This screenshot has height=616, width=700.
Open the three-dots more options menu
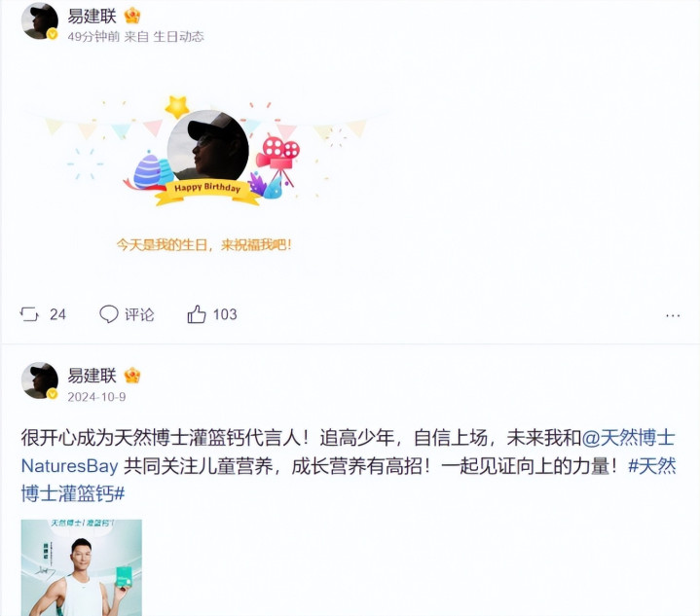coord(673,315)
